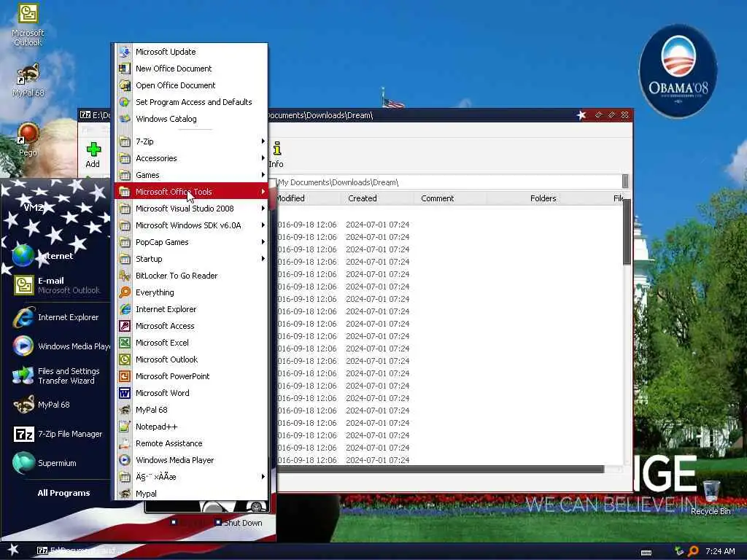Expand Microsoft Windows SDK v6.0A submenu
The height and width of the screenshot is (560, 747).
pyautogui.click(x=190, y=225)
